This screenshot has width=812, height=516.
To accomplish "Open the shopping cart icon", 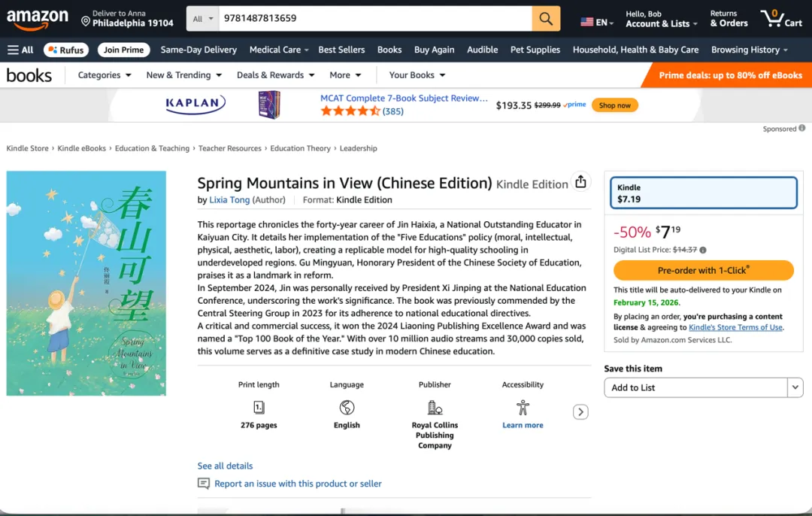I will [780, 18].
